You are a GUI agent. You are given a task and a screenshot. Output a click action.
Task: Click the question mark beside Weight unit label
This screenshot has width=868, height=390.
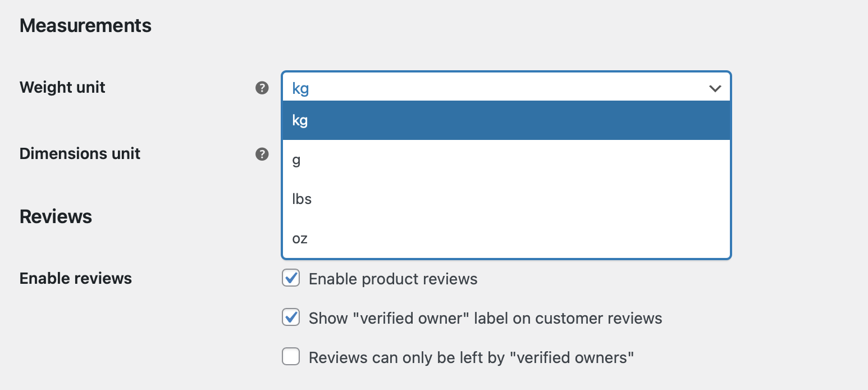point(262,88)
